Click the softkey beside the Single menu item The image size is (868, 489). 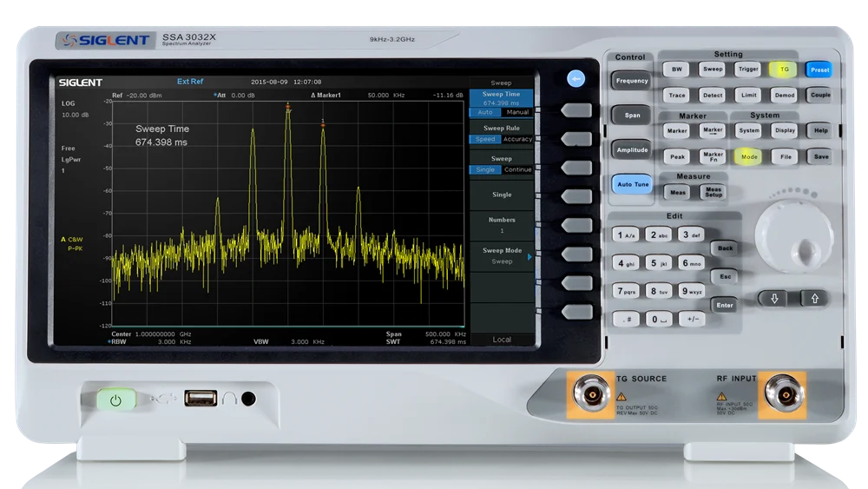[x=577, y=196]
